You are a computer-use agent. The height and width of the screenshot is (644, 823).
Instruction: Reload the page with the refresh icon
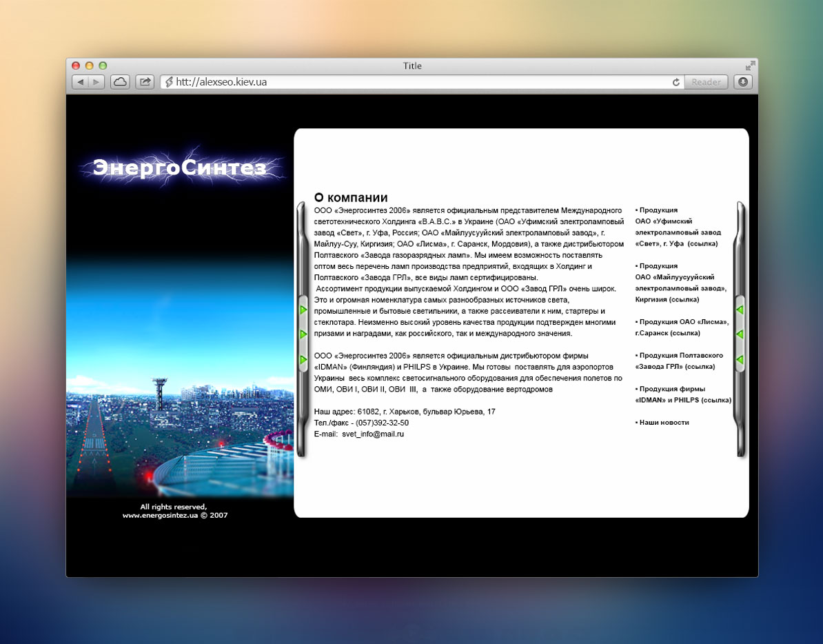(x=676, y=82)
